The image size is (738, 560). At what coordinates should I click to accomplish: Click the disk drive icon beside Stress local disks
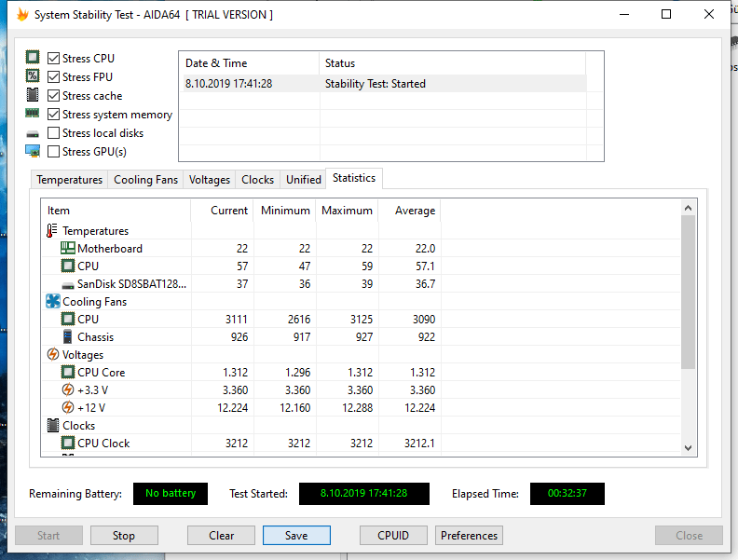(33, 134)
